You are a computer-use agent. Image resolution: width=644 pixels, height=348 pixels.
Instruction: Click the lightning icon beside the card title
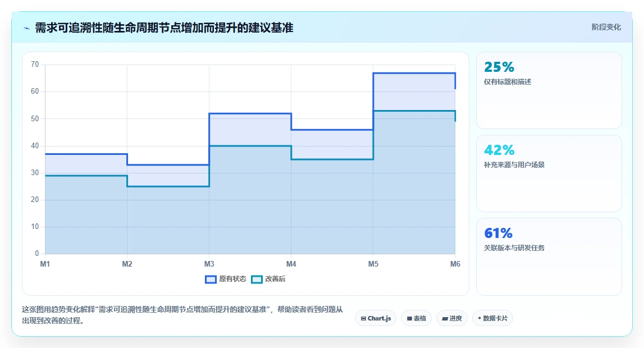[x=27, y=28]
